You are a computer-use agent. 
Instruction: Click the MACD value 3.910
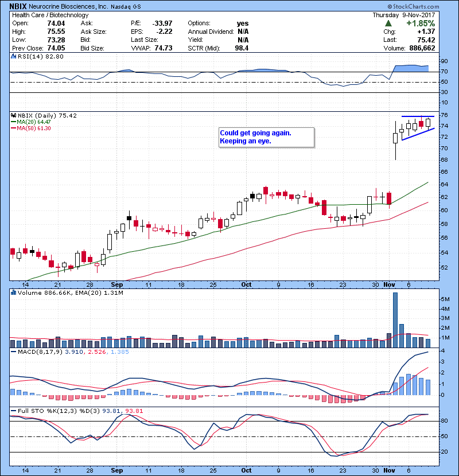(x=74, y=352)
